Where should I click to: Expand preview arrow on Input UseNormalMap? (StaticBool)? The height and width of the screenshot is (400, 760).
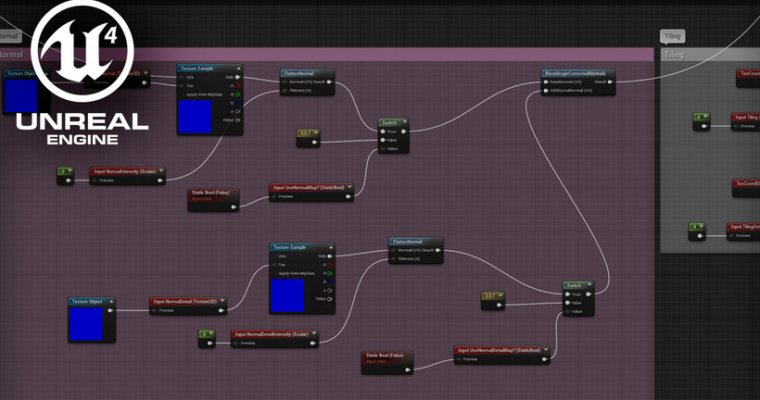pos(349,187)
